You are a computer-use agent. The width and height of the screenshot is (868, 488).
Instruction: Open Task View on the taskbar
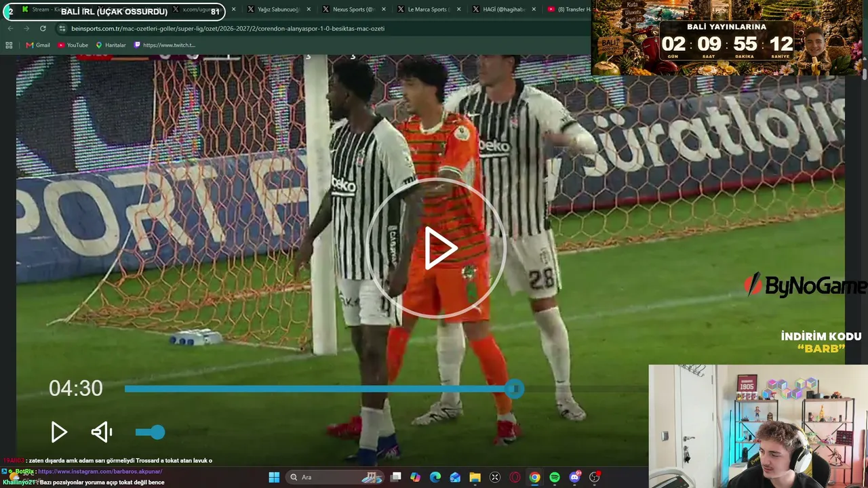click(396, 477)
